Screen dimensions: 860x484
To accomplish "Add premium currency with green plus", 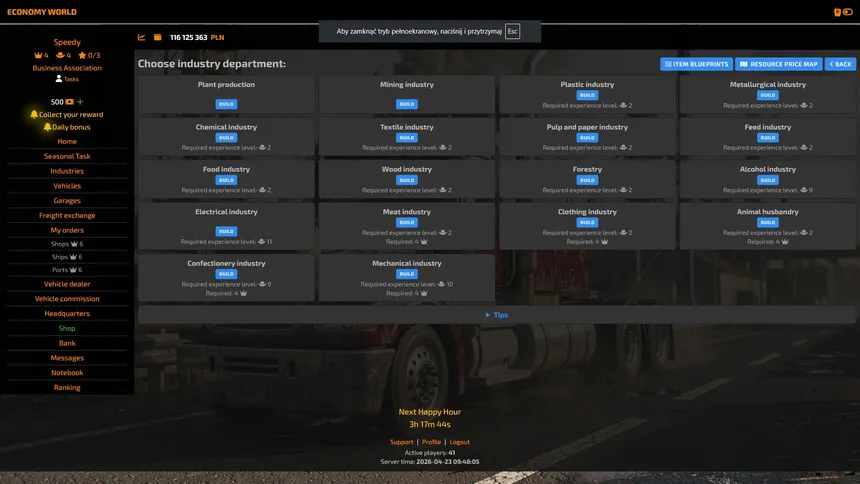I will 80,102.
